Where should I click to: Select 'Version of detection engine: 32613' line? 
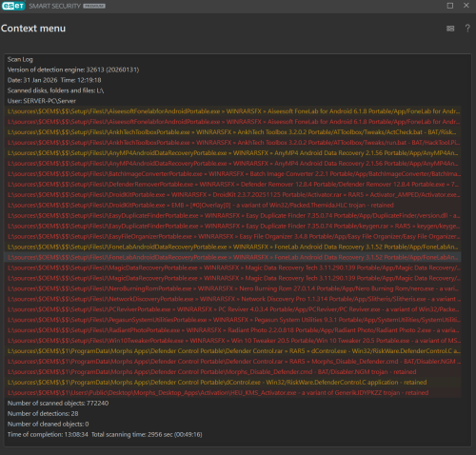(73, 69)
